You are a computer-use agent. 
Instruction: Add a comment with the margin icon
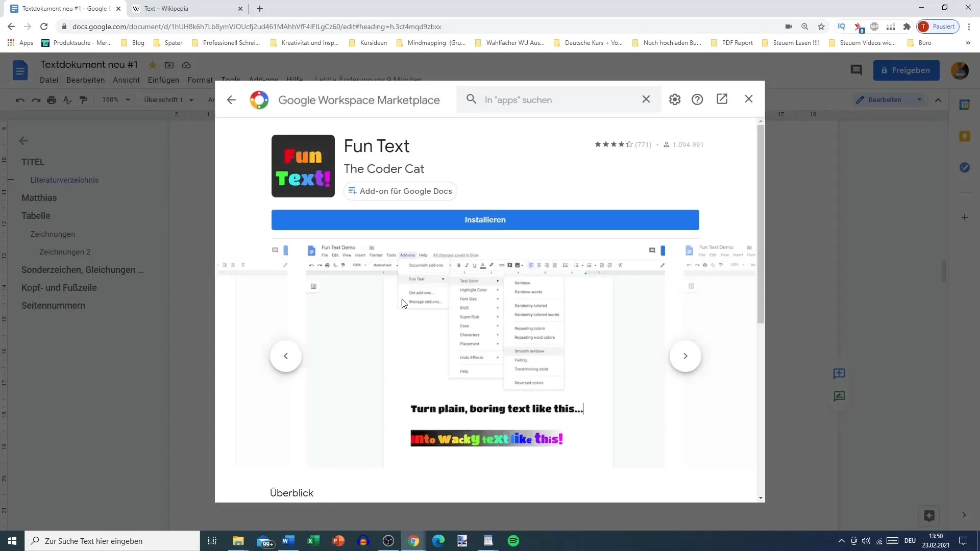839,374
